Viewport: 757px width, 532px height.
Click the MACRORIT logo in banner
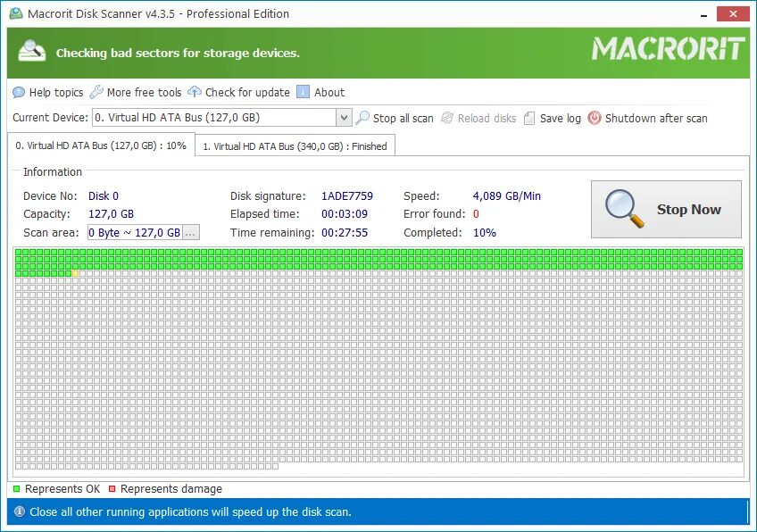[x=668, y=49]
